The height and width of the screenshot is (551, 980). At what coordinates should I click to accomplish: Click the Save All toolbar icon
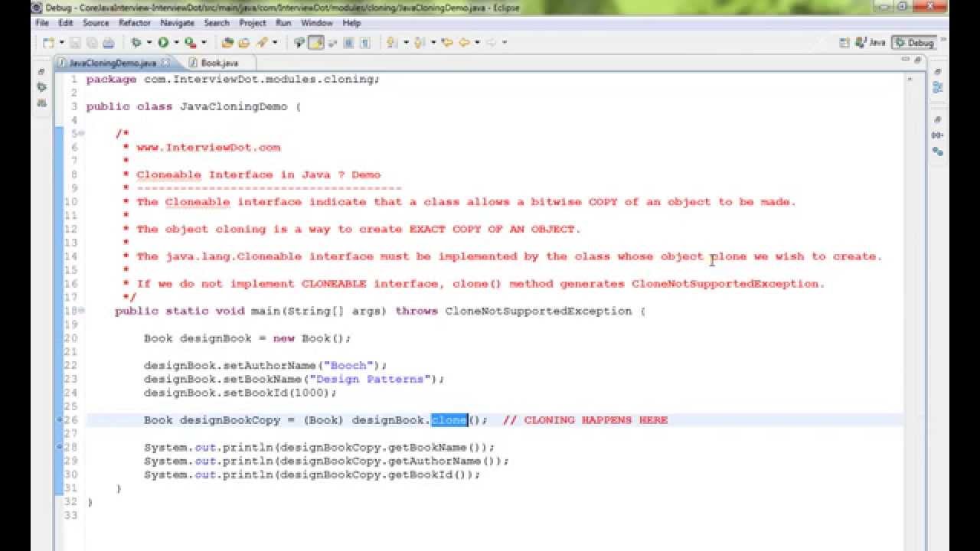(92, 43)
